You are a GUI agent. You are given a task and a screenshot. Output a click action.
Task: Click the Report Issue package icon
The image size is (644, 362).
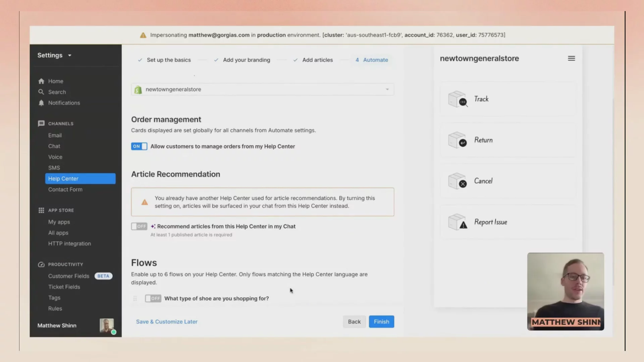coord(458,222)
